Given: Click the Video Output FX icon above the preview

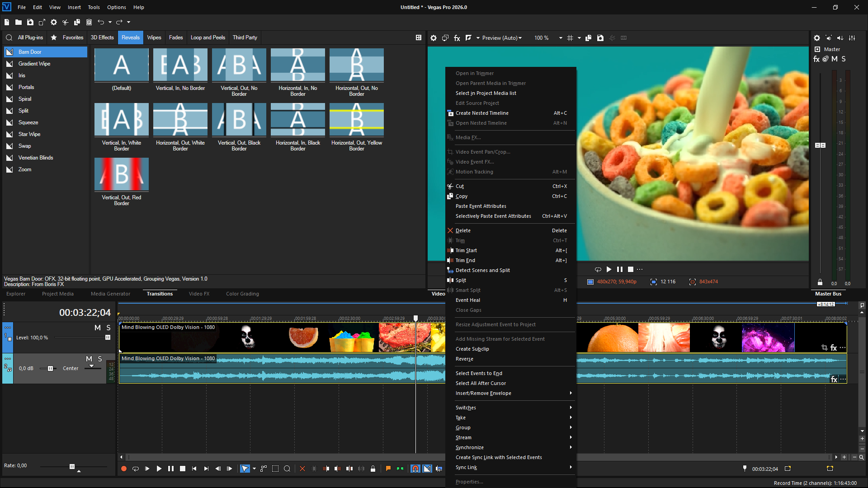Looking at the screenshot, I should click(457, 38).
